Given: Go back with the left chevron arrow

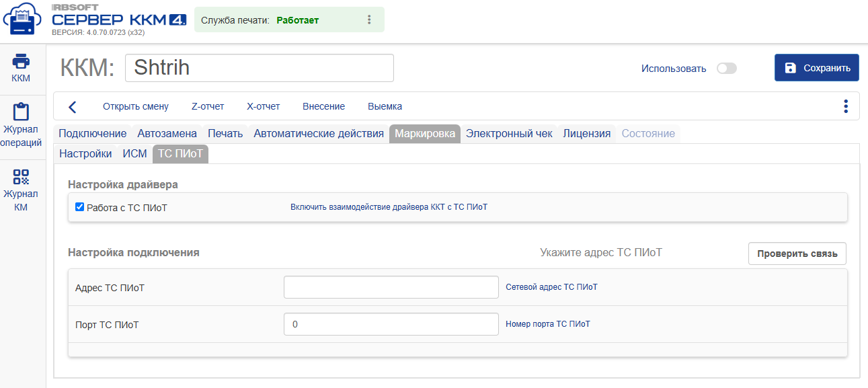Looking at the screenshot, I should coord(73,107).
